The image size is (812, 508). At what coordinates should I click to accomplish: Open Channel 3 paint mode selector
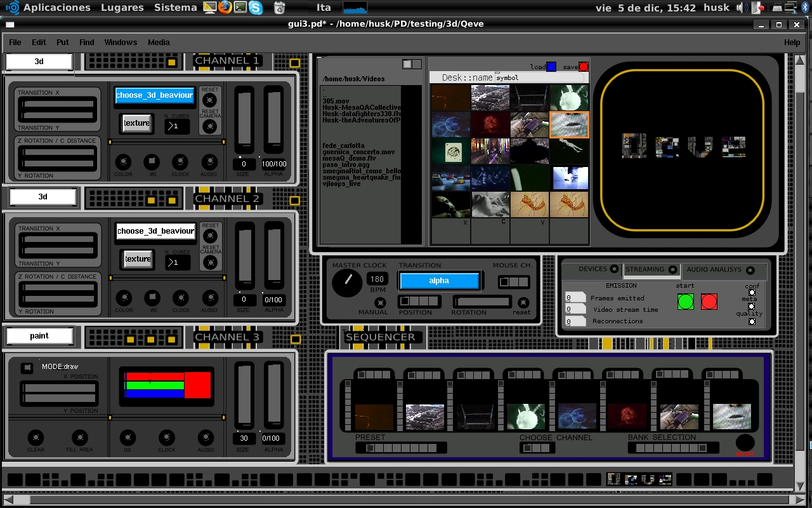[39, 336]
